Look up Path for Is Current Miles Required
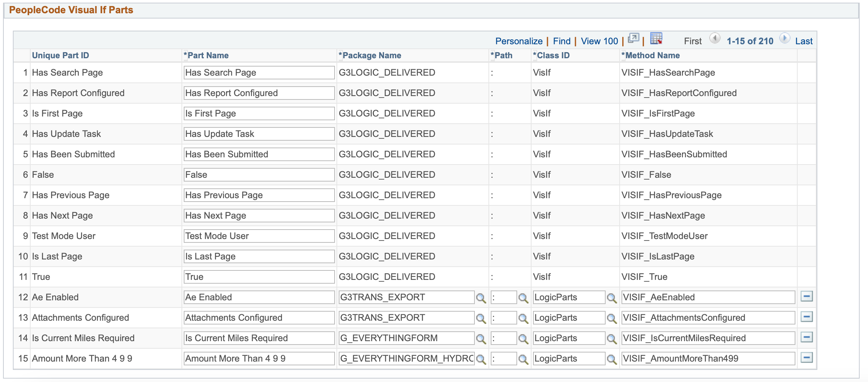The height and width of the screenshot is (382, 868). click(523, 339)
